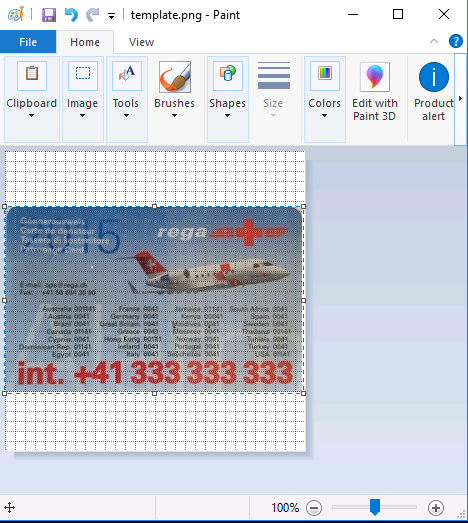Open the Customize Quick Access Toolbar arrow
The height and width of the screenshot is (523, 468).
[111, 16]
